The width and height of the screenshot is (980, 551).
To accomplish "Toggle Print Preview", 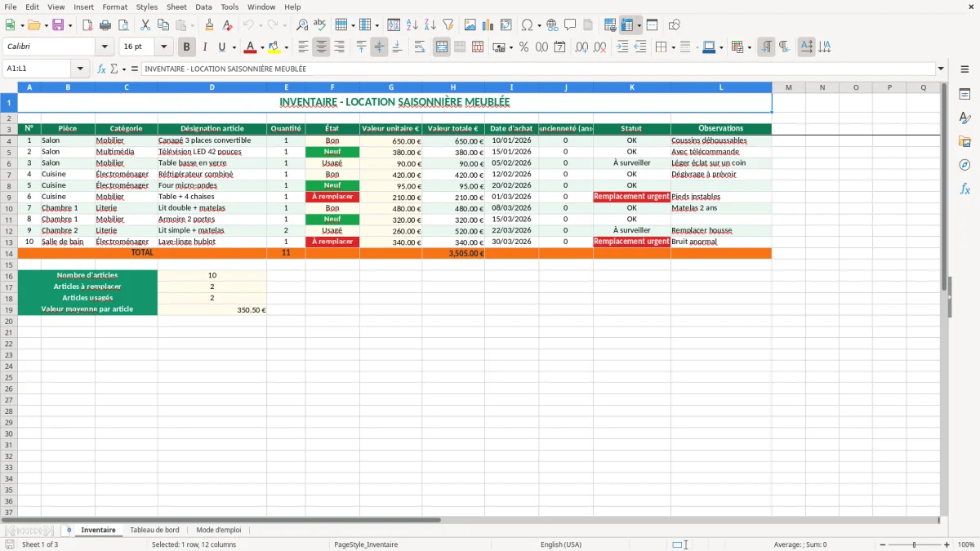I will click(x=123, y=25).
